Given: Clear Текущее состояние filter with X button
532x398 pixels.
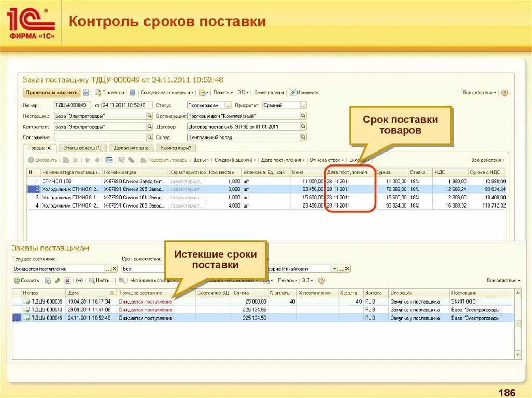Looking at the screenshot, I should 115,269.
